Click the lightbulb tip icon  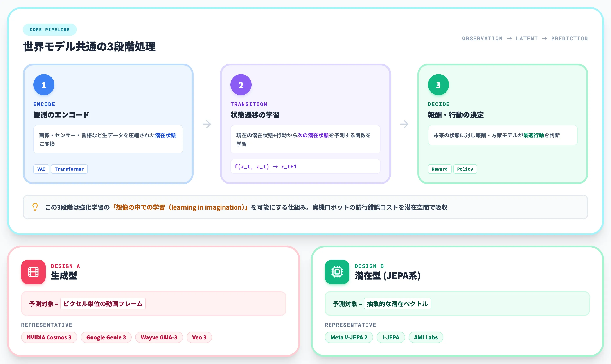point(35,207)
